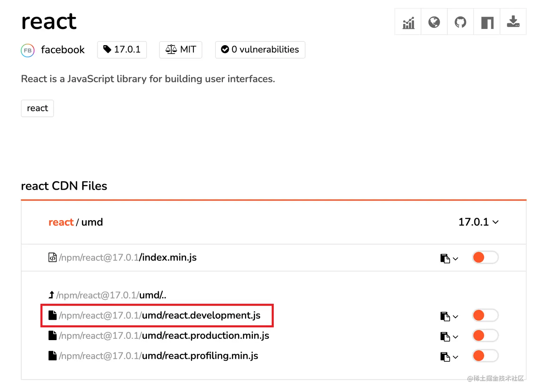This screenshot has height=392, width=534.
Task: Expand copy options chevron for react.production.min.js
Action: pyautogui.click(x=456, y=337)
